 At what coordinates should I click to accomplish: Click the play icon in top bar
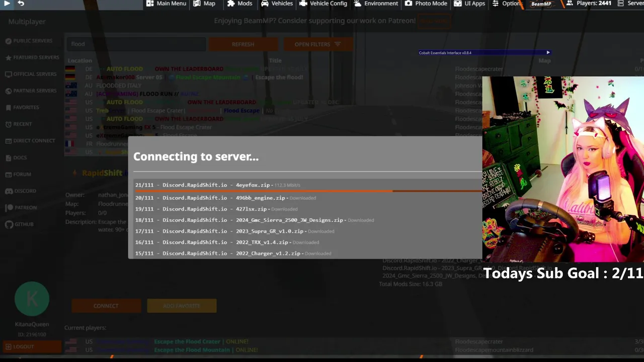(7, 3)
